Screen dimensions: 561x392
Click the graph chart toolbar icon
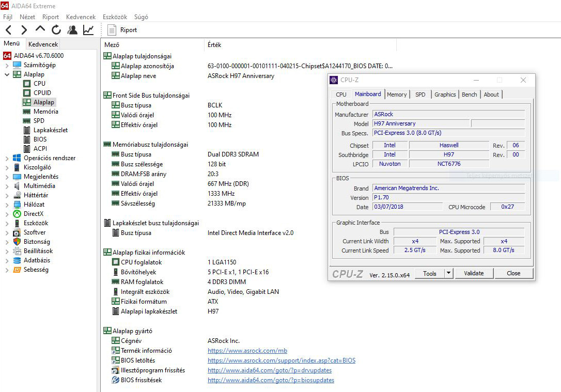point(88,30)
